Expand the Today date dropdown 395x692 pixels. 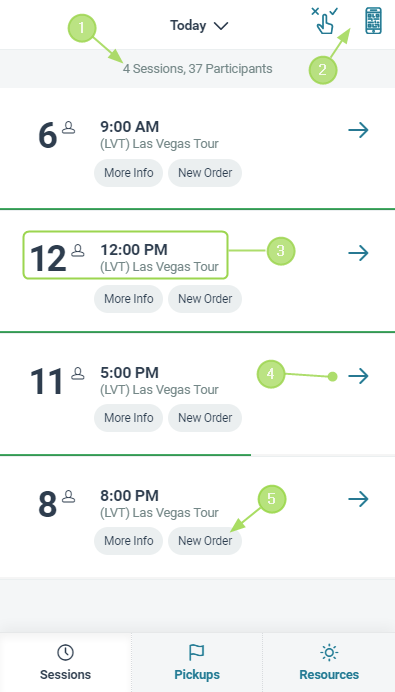coord(199,26)
